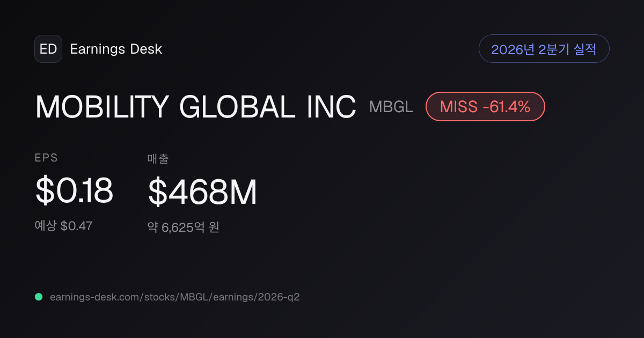The width and height of the screenshot is (644, 338).
Task: Click the green status dot
Action: click(x=39, y=297)
